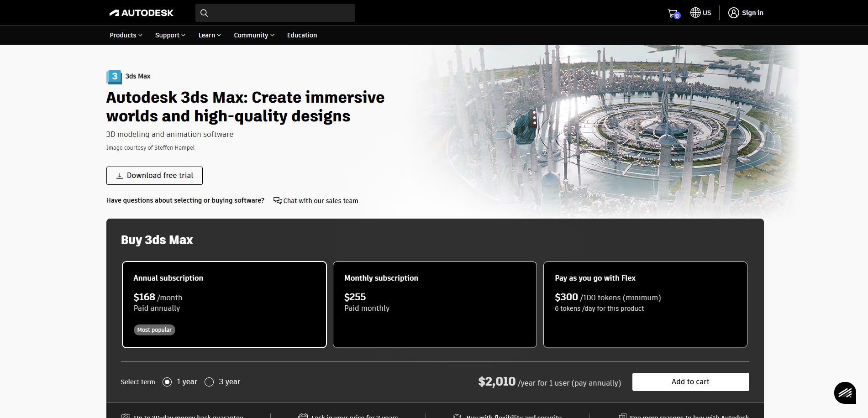This screenshot has width=868, height=418.
Task: Open the shopping cart icon
Action: coord(673,13)
